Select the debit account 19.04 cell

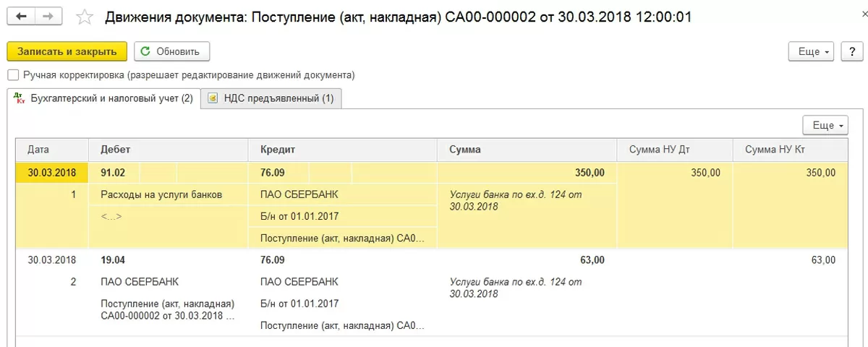pos(113,260)
